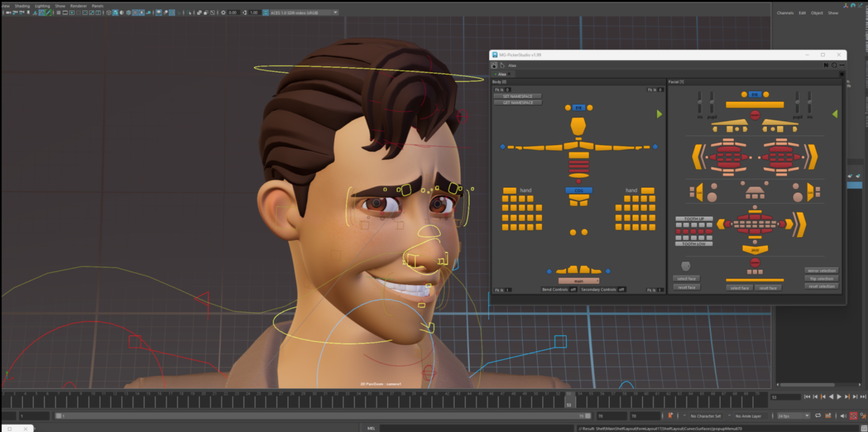The width and height of the screenshot is (868, 432).
Task: Click the TOOTH UP button
Action: click(694, 219)
